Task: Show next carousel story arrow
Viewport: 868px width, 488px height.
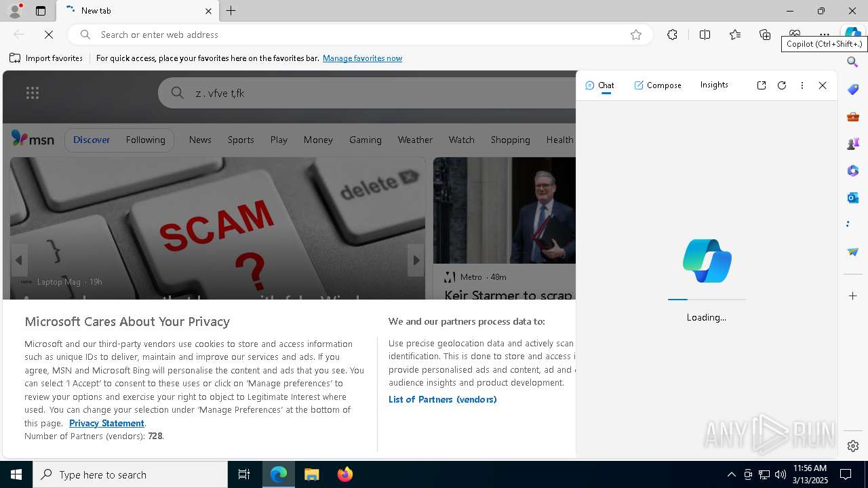Action: (x=416, y=260)
